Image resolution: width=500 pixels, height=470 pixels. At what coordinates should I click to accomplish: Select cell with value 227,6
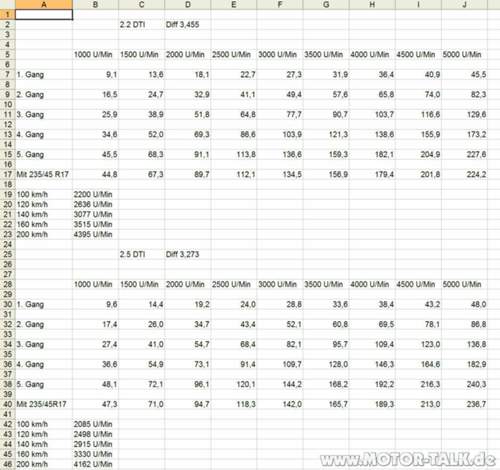(464, 154)
